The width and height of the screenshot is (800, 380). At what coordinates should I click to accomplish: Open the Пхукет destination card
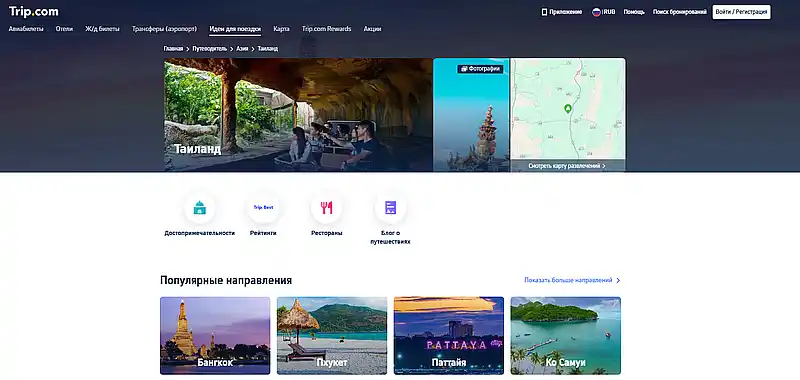click(x=332, y=336)
